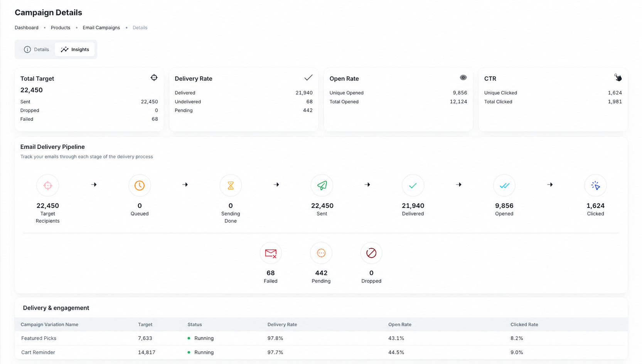The height and width of the screenshot is (364, 642).
Task: Click the 14,817 target value
Action: click(147, 352)
